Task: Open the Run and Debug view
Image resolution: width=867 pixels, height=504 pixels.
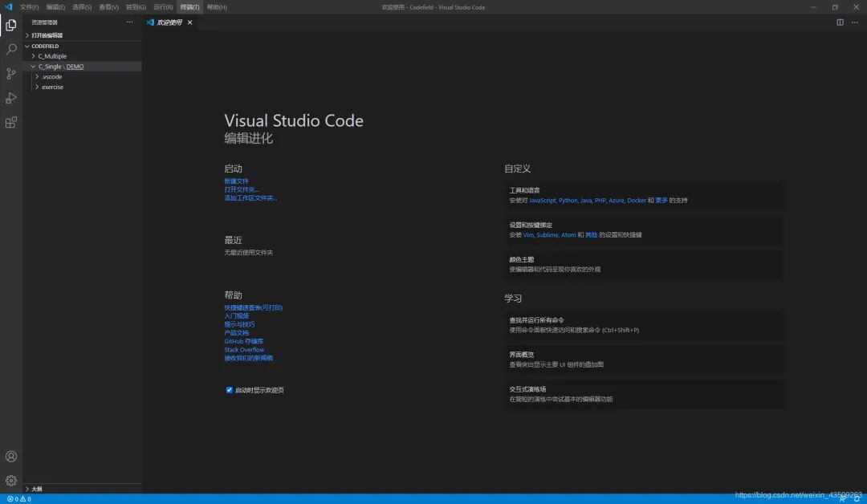Action: pos(11,98)
